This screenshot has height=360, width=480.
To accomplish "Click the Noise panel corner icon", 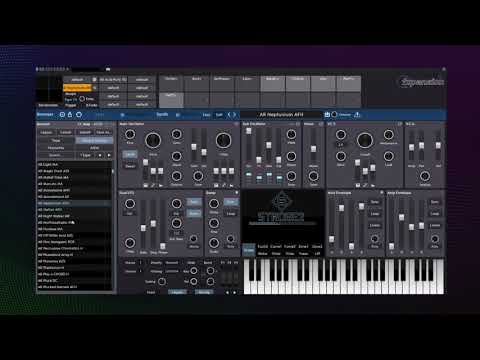I will (321, 124).
